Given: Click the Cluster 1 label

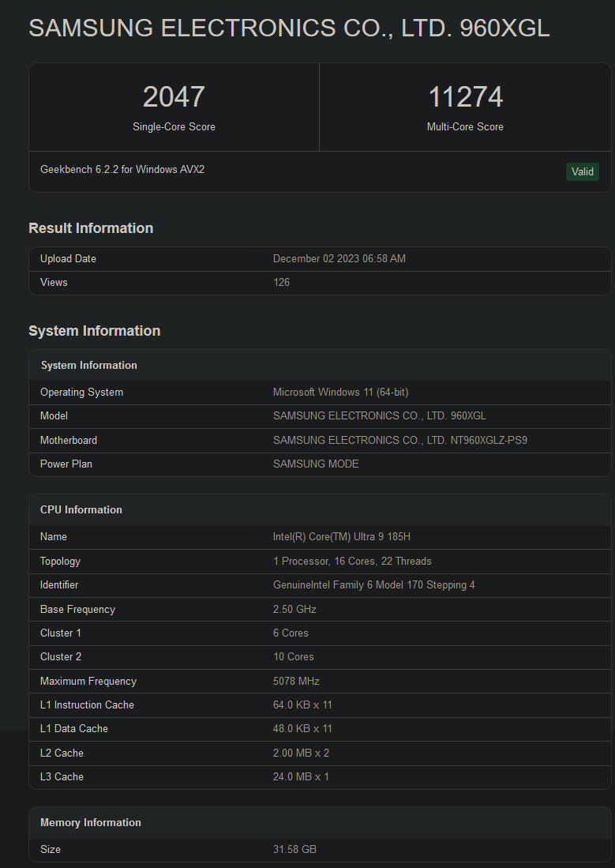Looking at the screenshot, I should 60,633.
